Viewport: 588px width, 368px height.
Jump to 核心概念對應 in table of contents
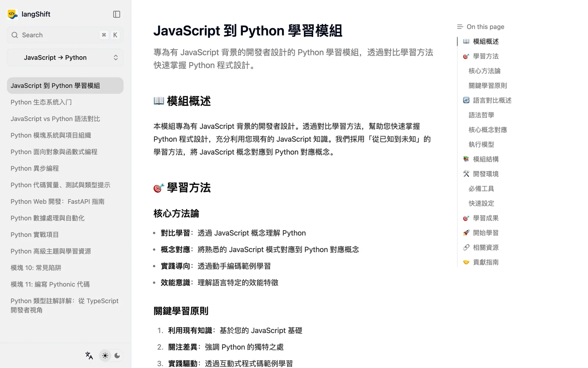coord(488,130)
